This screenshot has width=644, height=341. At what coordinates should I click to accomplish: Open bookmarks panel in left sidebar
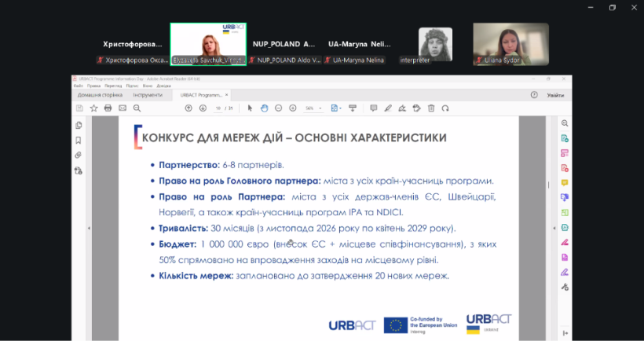(x=79, y=141)
